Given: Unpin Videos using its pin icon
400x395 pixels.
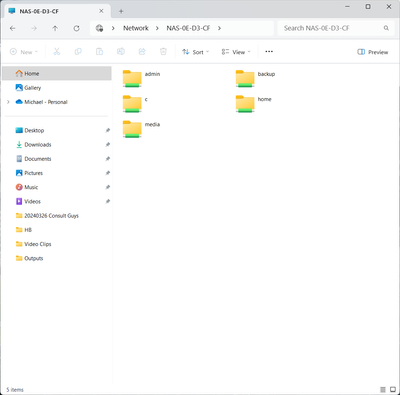Looking at the screenshot, I should (x=108, y=201).
